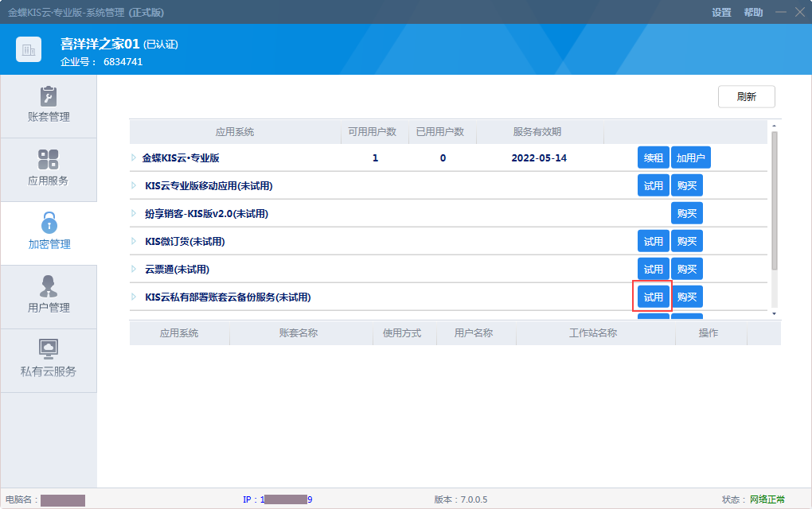Click 试用 for KIS云私有部署账套云备份服务
This screenshot has width=812, height=509.
653,297
